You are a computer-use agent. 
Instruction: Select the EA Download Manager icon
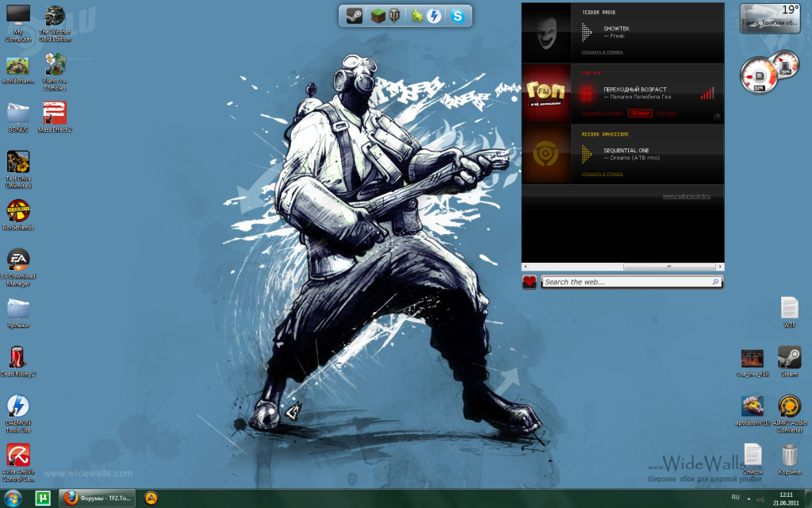click(18, 267)
